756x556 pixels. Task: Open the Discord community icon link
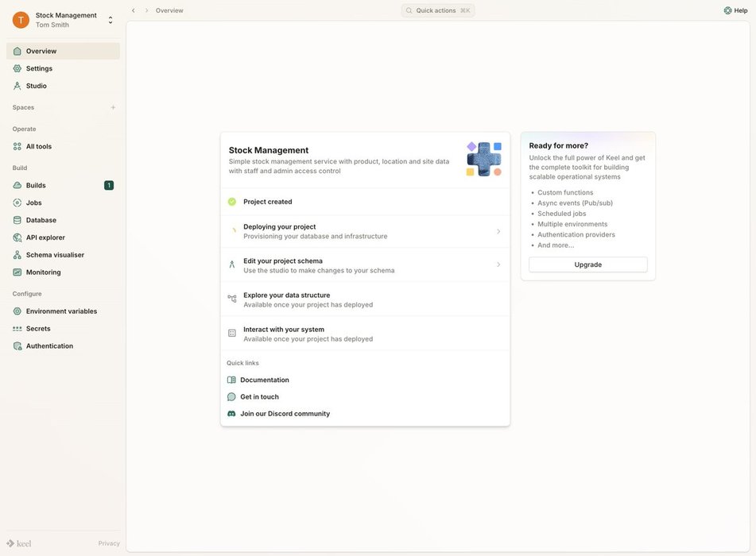click(231, 414)
